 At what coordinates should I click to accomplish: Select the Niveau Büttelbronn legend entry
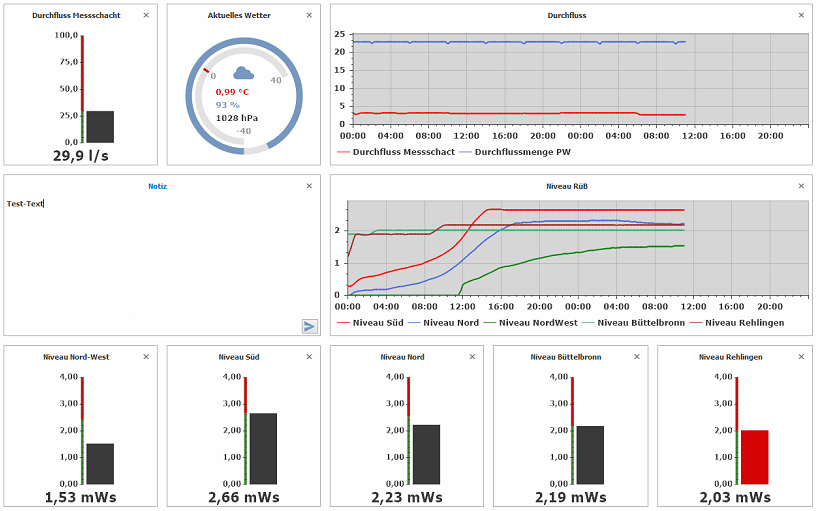click(x=639, y=323)
